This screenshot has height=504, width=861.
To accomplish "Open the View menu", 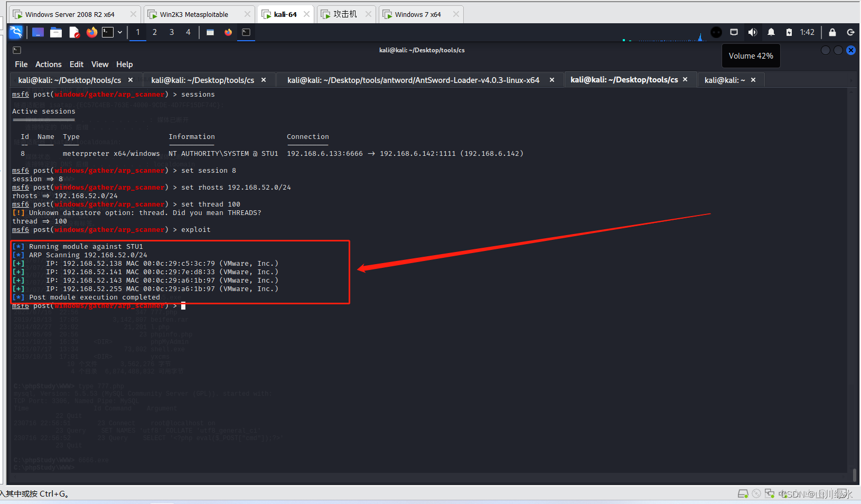I will tap(100, 64).
